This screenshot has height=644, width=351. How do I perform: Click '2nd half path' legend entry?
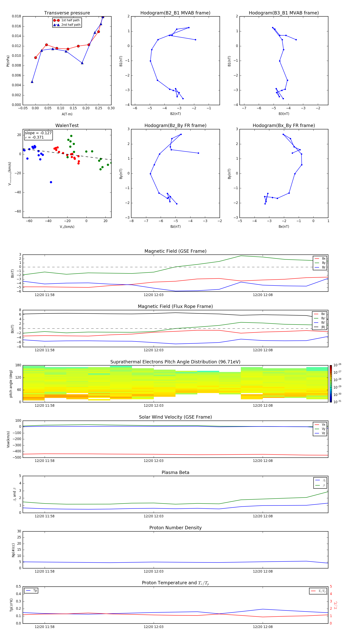pyautogui.click(x=67, y=25)
